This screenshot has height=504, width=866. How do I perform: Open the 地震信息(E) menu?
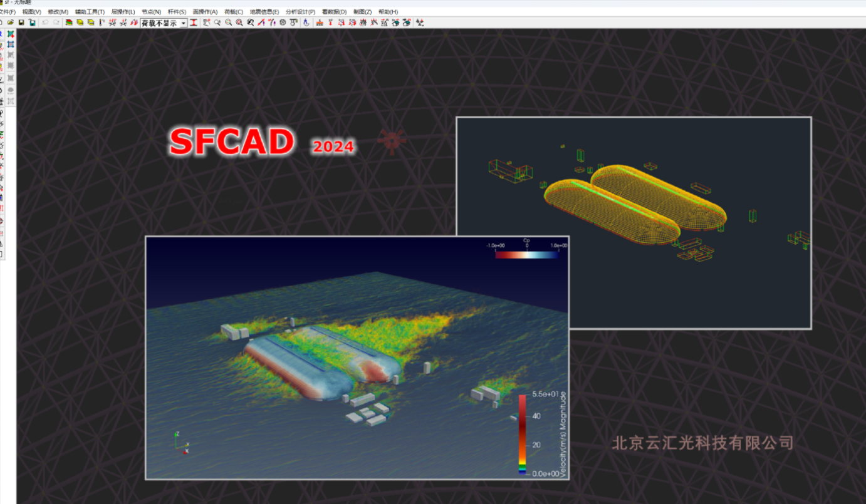click(x=264, y=12)
